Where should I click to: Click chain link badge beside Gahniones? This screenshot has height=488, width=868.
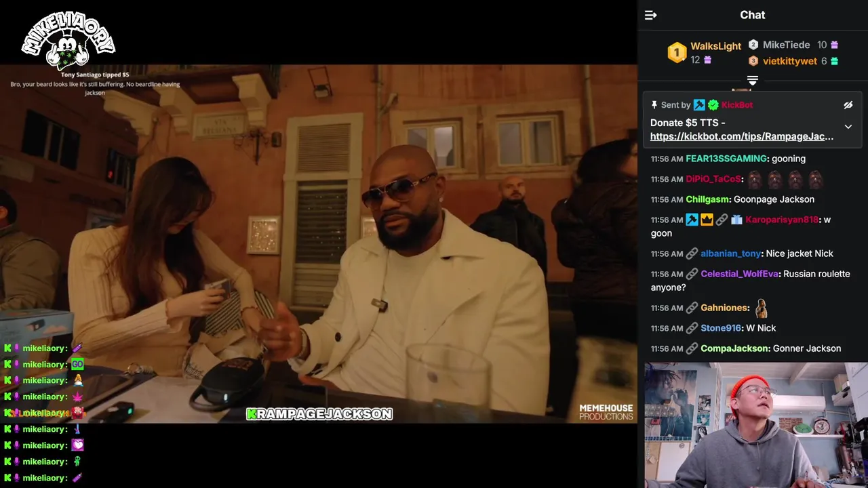692,308
